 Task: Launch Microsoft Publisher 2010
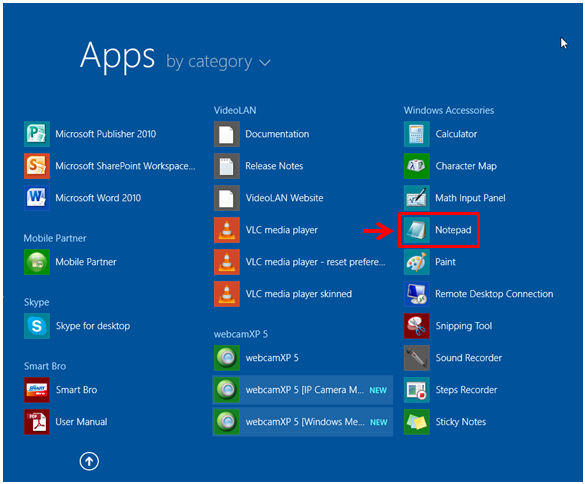pyautogui.click(x=90, y=134)
